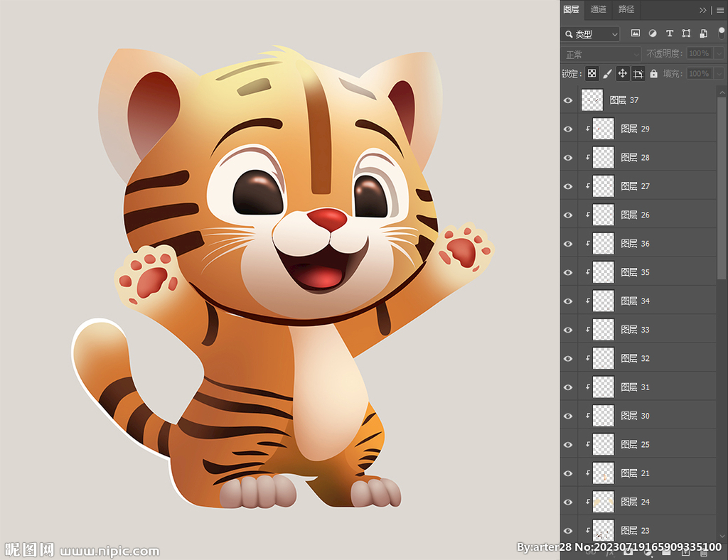Filter for type layers (T icon)
This screenshot has height=560, width=728.
(x=670, y=33)
